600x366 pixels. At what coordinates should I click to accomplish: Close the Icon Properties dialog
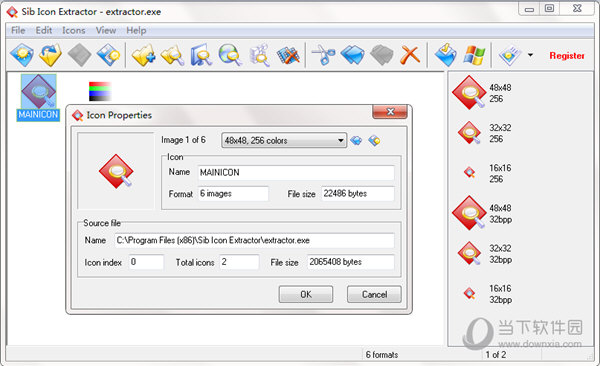(390, 112)
